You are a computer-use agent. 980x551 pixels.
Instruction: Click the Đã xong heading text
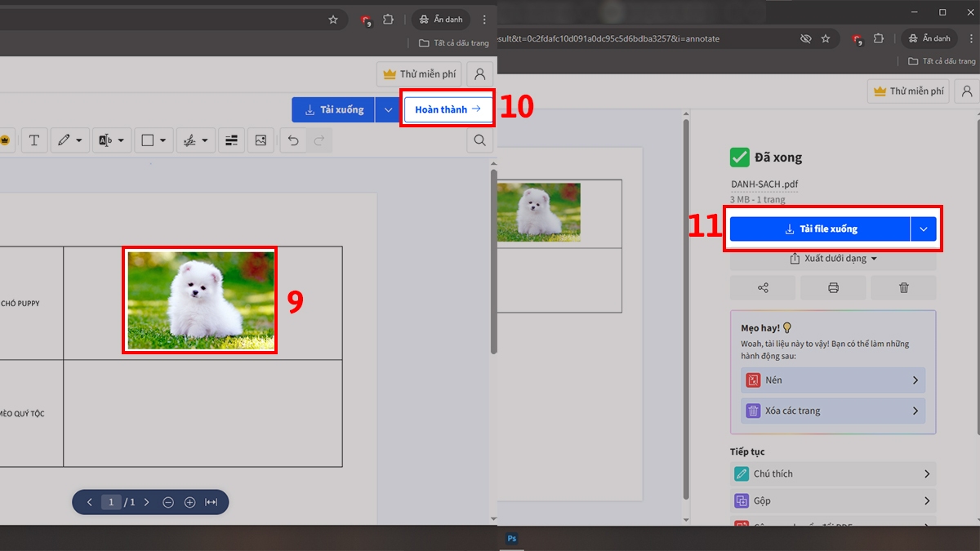tap(778, 157)
